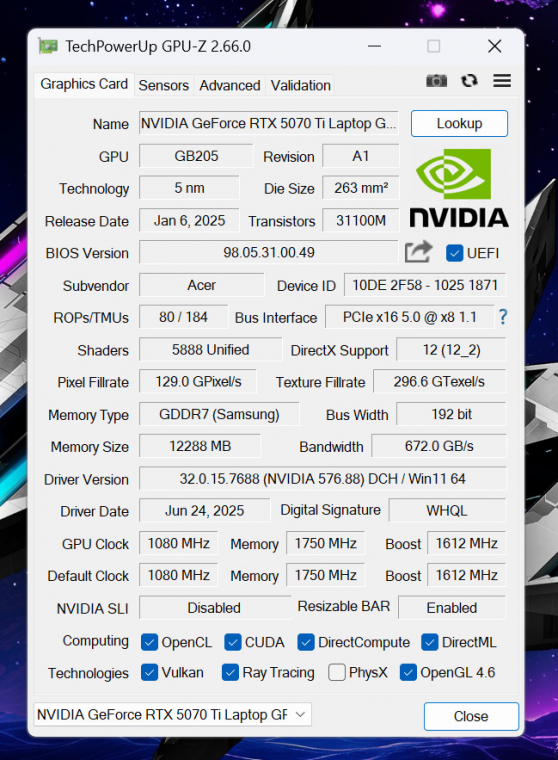The height and width of the screenshot is (760, 558).
Task: Click the Pixel Fillrate 129.0 GPixel/s
Action: pos(198,382)
